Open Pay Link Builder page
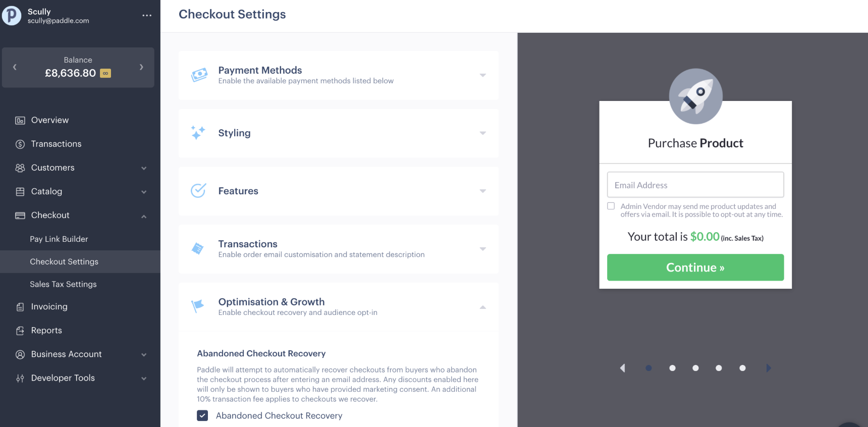Image resolution: width=868 pixels, height=427 pixels. (x=59, y=239)
